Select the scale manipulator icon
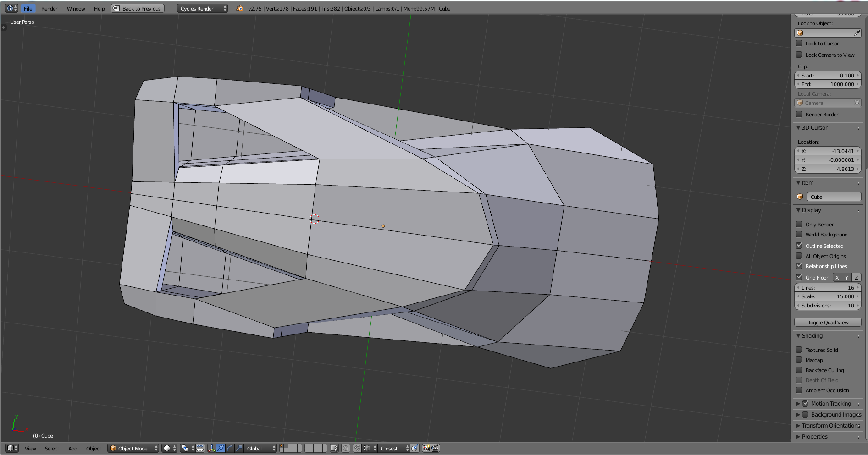Image resolution: width=868 pixels, height=455 pixels. [x=238, y=448]
